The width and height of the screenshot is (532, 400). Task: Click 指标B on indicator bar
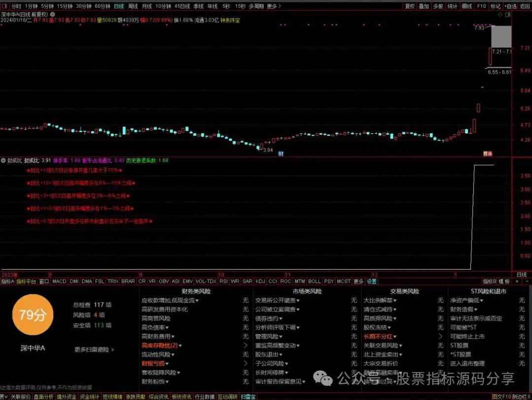[489, 281]
